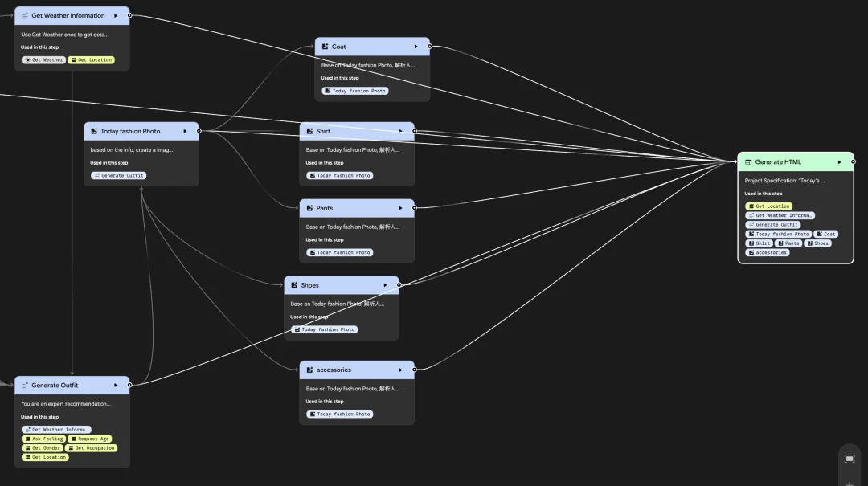Image resolution: width=868 pixels, height=486 pixels.
Task: Click the Get Weather chip in Get Weather Information
Action: 43,60
